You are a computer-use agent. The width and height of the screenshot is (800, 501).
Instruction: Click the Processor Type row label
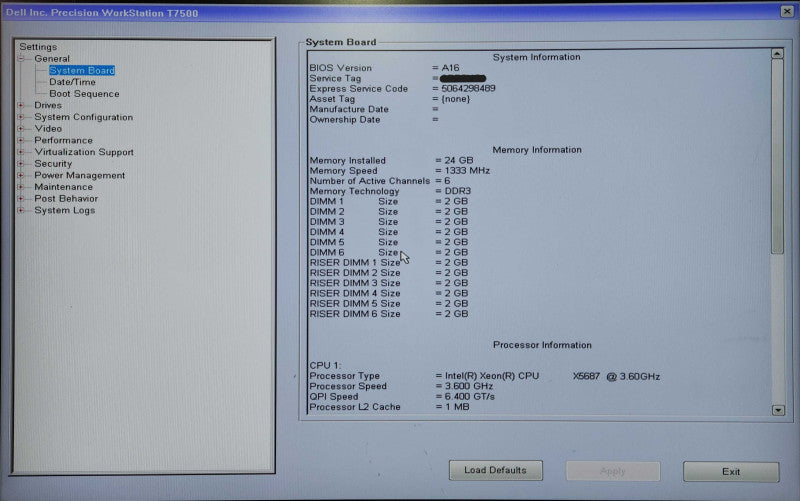344,376
